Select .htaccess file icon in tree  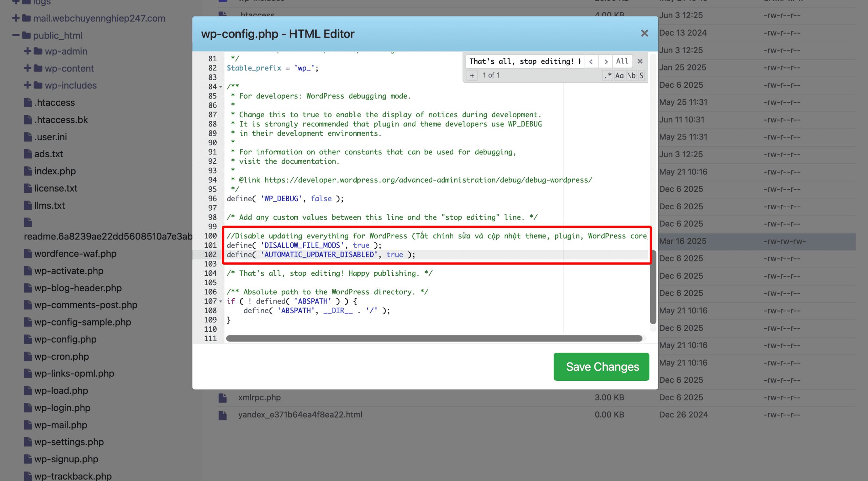coord(28,102)
